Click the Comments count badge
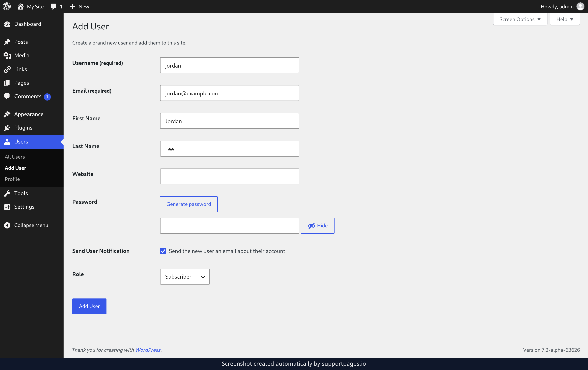Viewport: 588px width, 370px height. click(47, 97)
